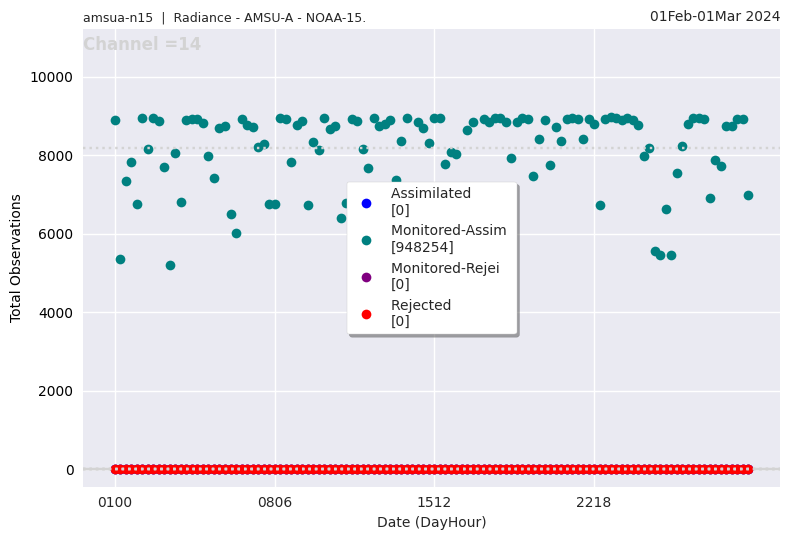Click the blue Assimilated legend marker

pyautogui.click(x=366, y=203)
